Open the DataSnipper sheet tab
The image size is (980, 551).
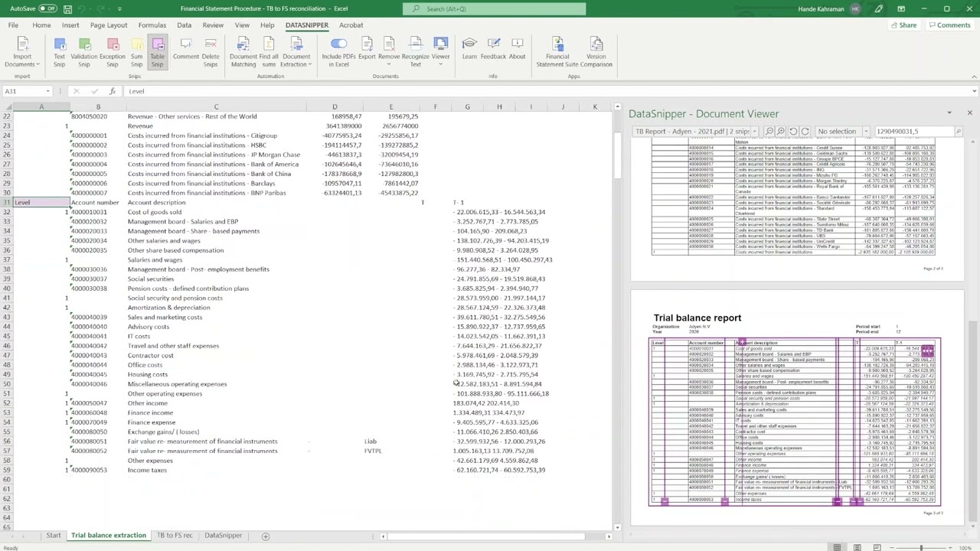click(x=223, y=536)
